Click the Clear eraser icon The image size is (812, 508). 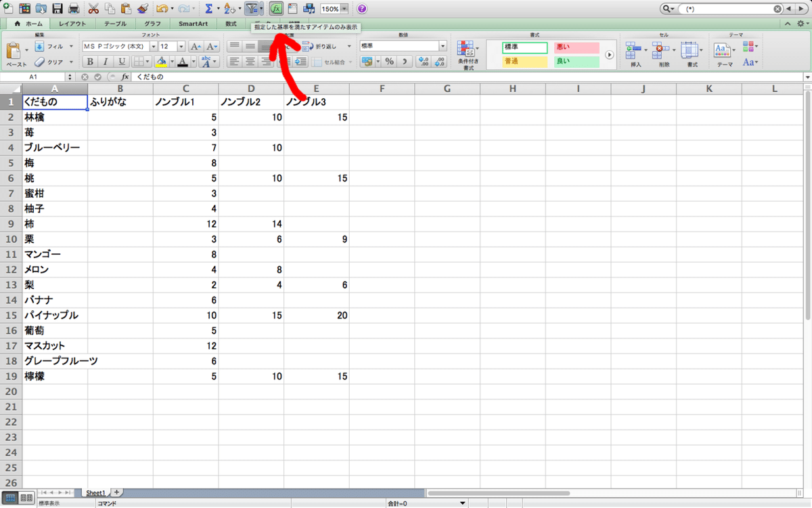click(x=39, y=62)
